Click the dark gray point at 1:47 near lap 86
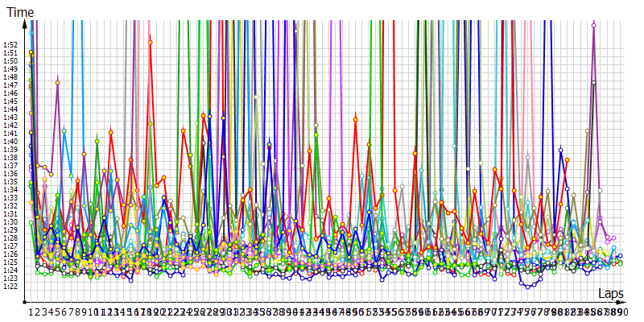 click(x=593, y=82)
